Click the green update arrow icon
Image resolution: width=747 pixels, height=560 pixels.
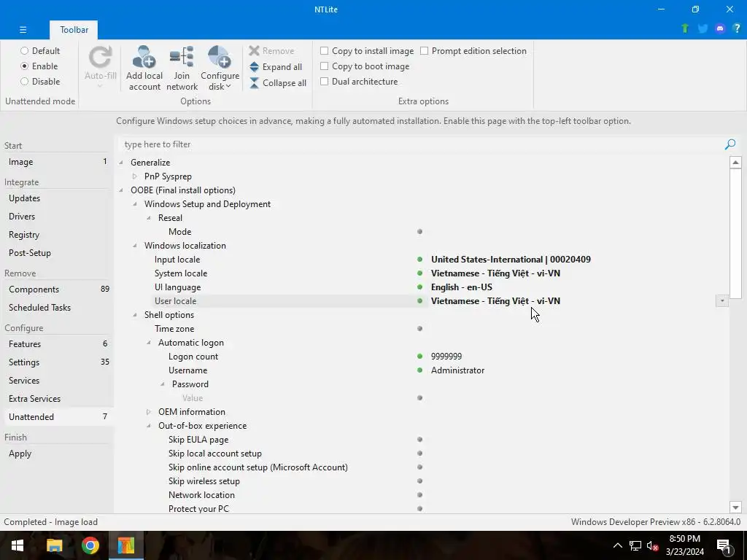point(685,28)
